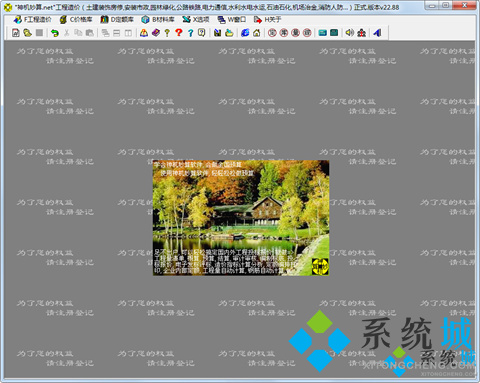Click the purple book icon

[x=156, y=33]
